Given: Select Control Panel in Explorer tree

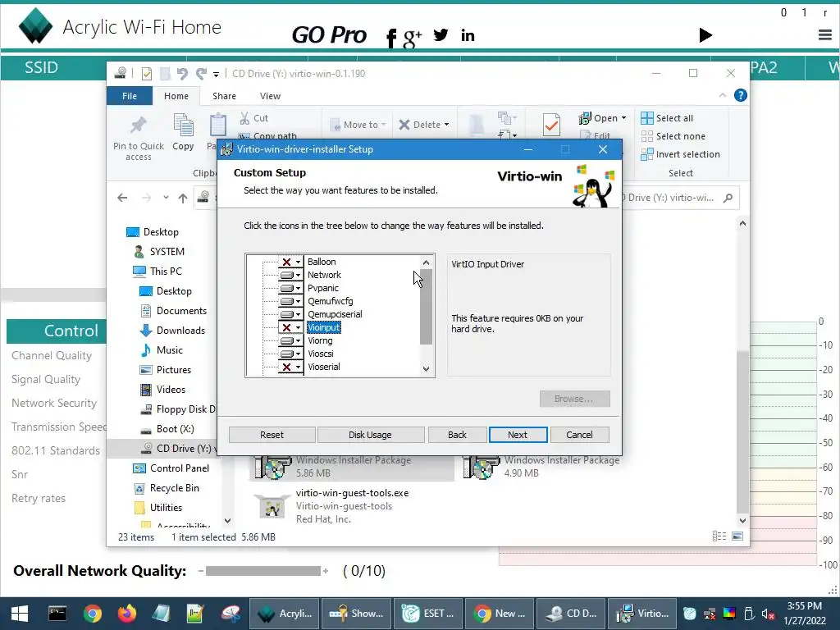Looking at the screenshot, I should click(x=171, y=468).
